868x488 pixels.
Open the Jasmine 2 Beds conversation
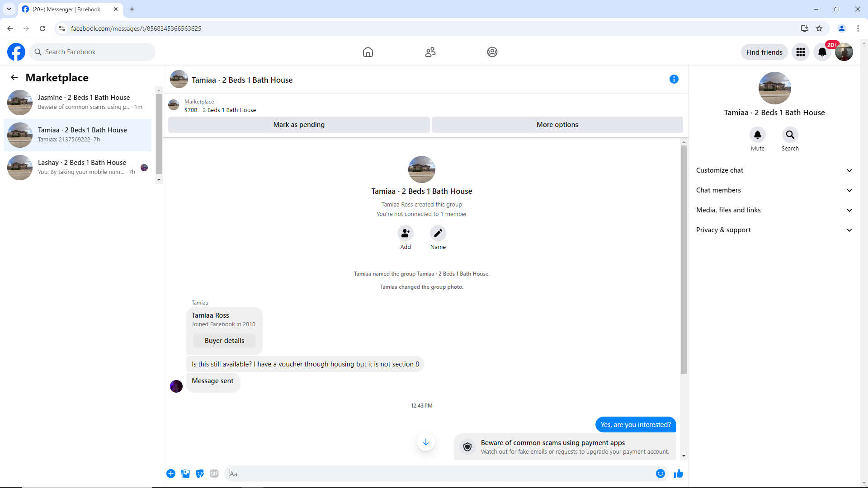tap(78, 103)
